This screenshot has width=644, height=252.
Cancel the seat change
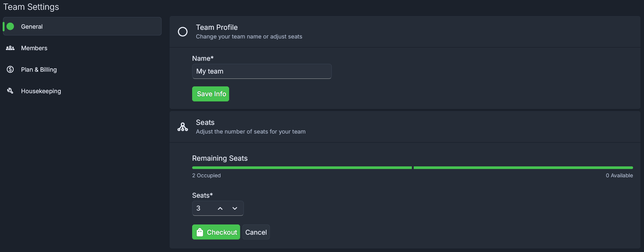pyautogui.click(x=256, y=232)
